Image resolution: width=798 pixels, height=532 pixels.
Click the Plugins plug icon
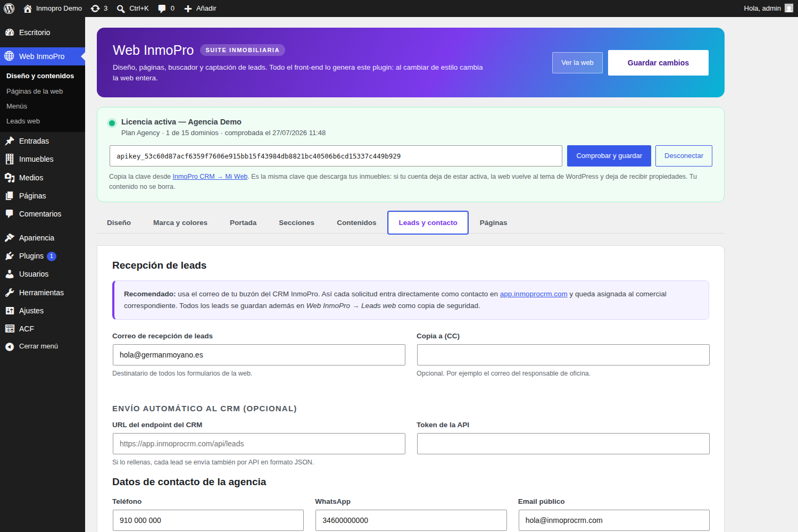[x=10, y=256]
